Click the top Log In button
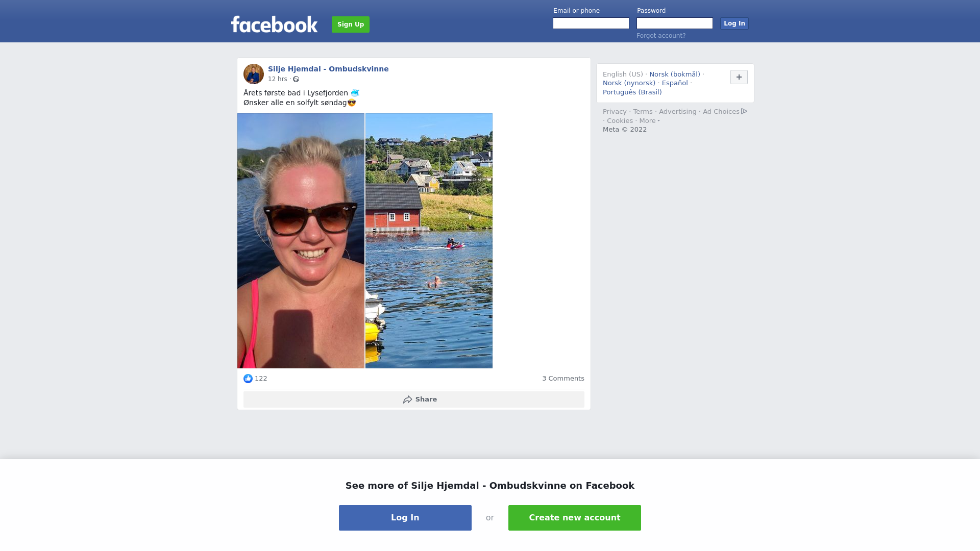 click(734, 23)
